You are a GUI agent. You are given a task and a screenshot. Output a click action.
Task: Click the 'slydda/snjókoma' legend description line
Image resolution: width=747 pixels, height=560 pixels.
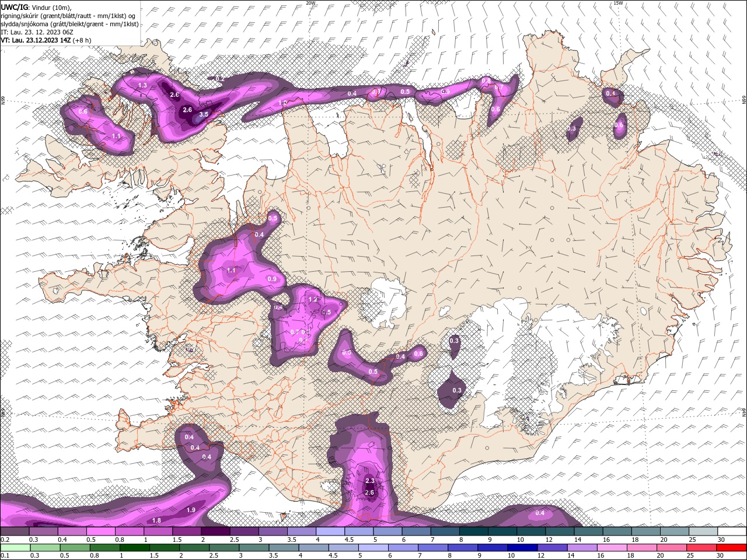69,24
